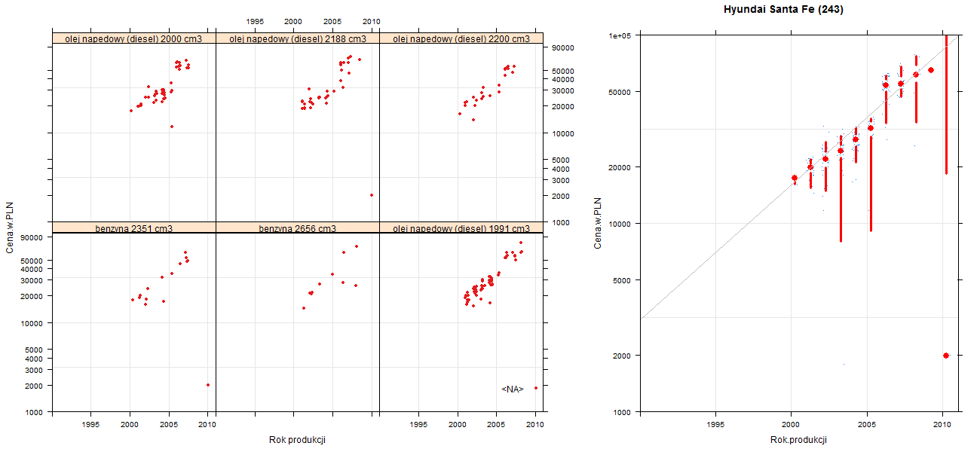The image size is (980, 452).
Task: Select the "olej napedowy (diesel) 2000 cm3" panel header
Action: pyautogui.click(x=134, y=38)
